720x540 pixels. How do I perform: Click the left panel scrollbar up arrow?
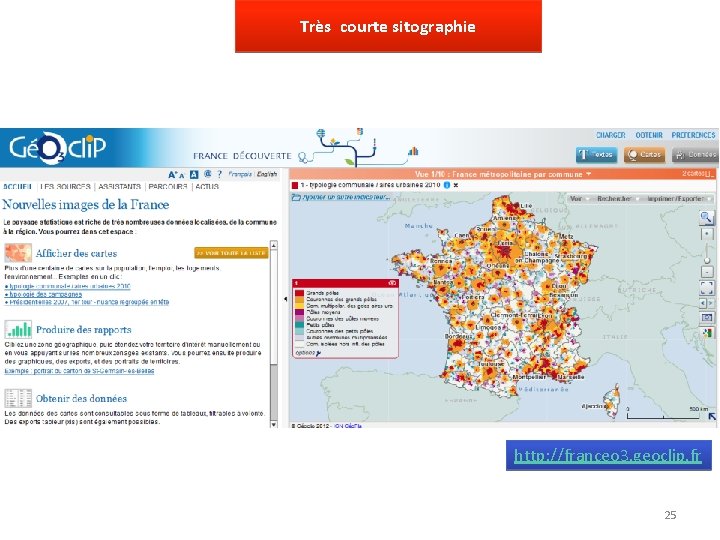(274, 245)
